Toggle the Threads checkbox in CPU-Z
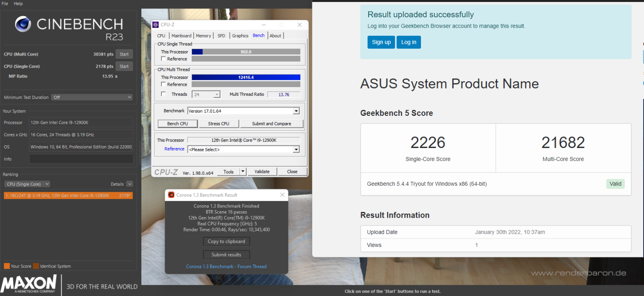 (163, 94)
